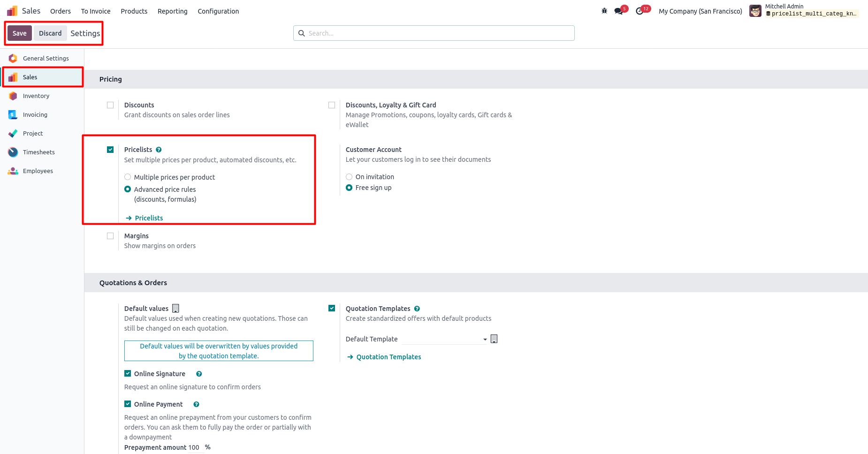This screenshot has width=868, height=454.
Task: Uncheck the Online Payment checkbox
Action: [128, 404]
